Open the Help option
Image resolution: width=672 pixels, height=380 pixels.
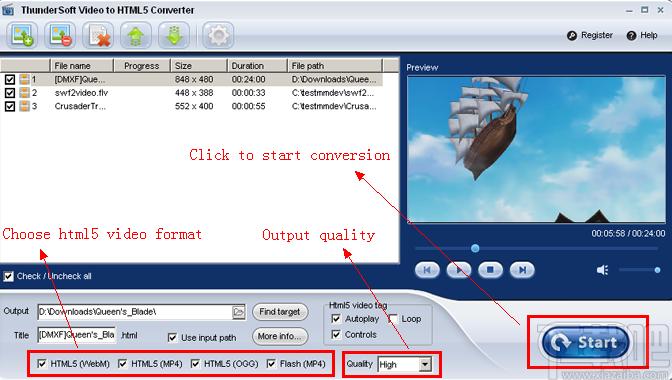click(642, 36)
